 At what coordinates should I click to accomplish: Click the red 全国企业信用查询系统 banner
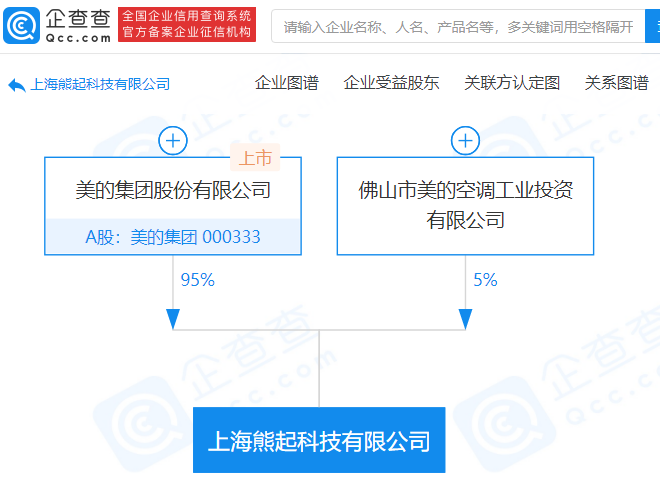[x=187, y=24]
